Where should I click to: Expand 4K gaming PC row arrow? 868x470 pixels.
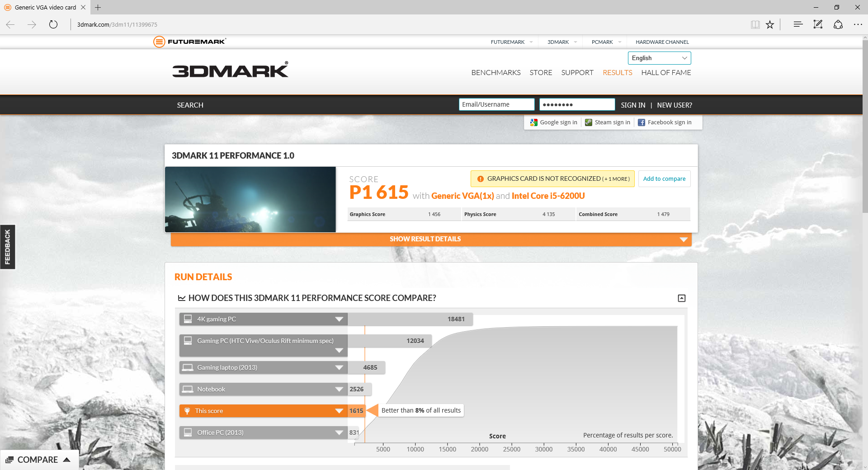click(339, 319)
